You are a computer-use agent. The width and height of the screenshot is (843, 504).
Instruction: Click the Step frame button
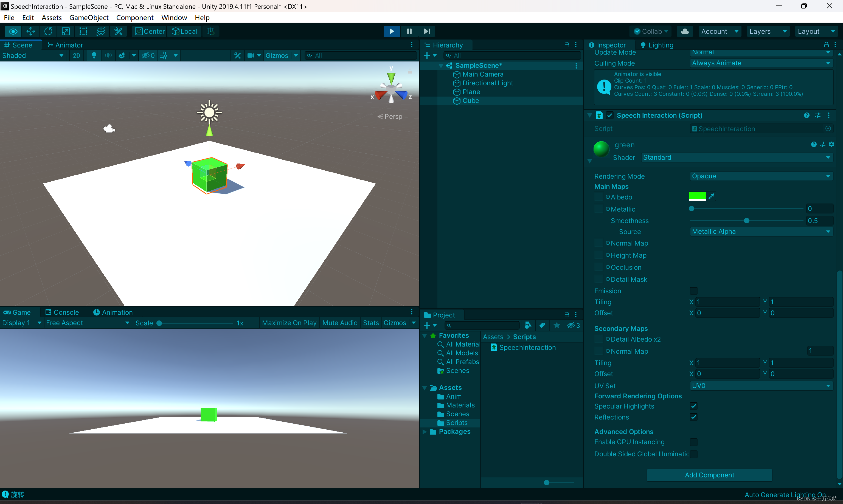[x=427, y=31]
